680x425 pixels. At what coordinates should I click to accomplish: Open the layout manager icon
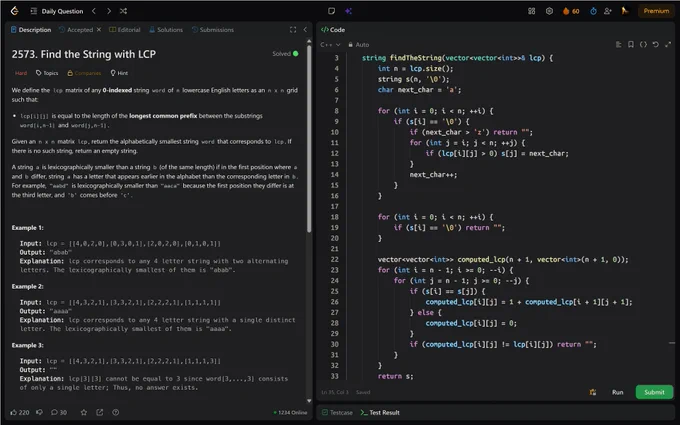[532, 11]
